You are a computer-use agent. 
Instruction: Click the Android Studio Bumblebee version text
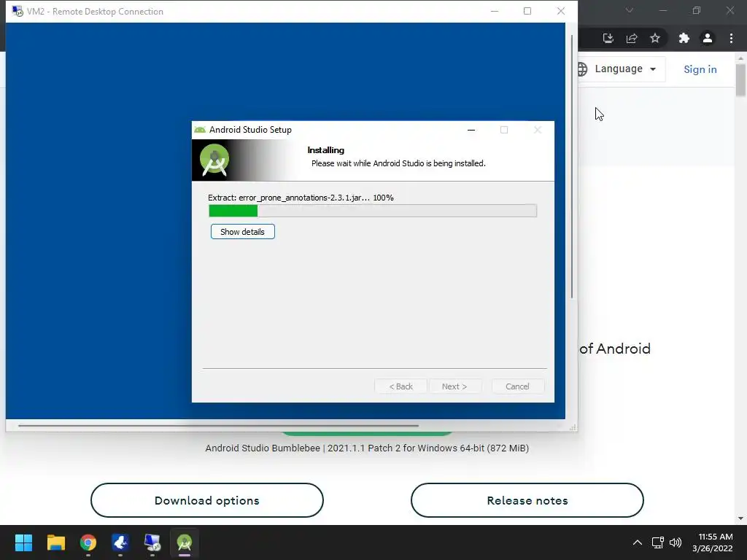tap(367, 448)
